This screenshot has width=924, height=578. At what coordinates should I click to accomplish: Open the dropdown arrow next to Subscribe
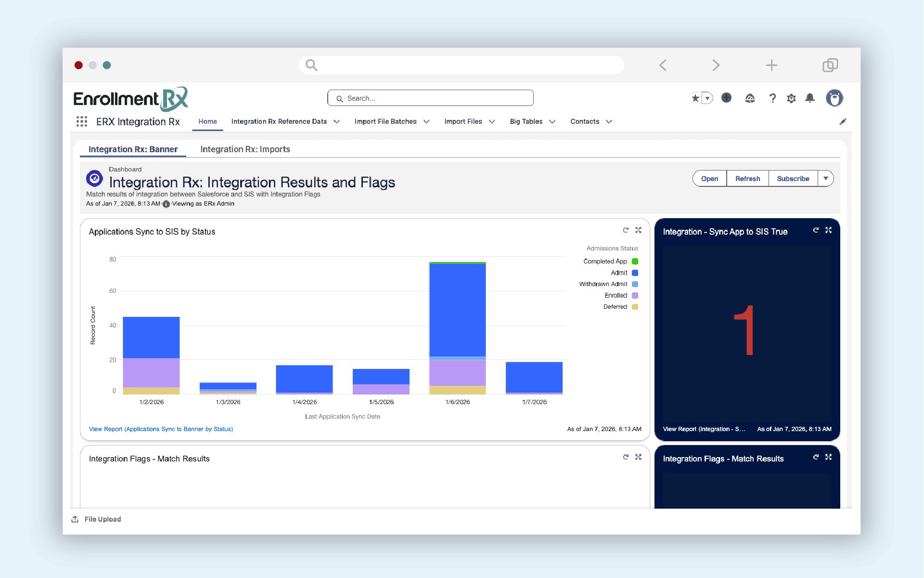(x=826, y=179)
